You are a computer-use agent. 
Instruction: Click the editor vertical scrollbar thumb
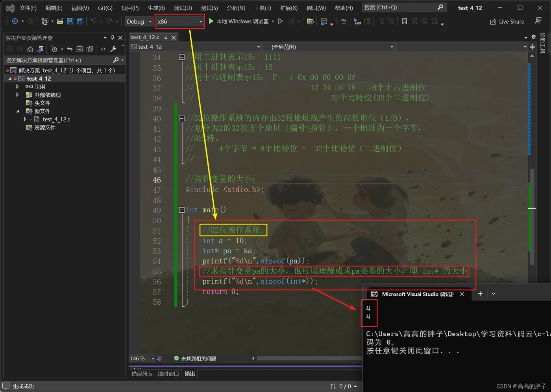(532, 217)
